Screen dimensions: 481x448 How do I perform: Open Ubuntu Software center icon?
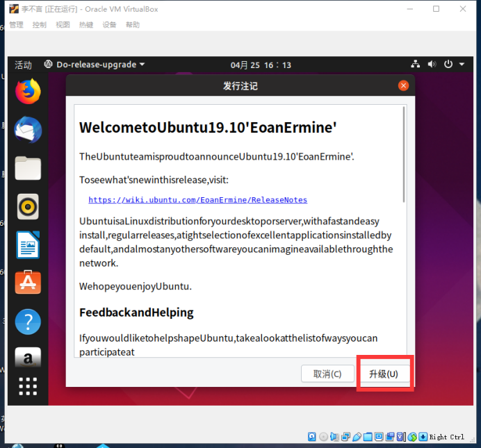[x=28, y=283]
